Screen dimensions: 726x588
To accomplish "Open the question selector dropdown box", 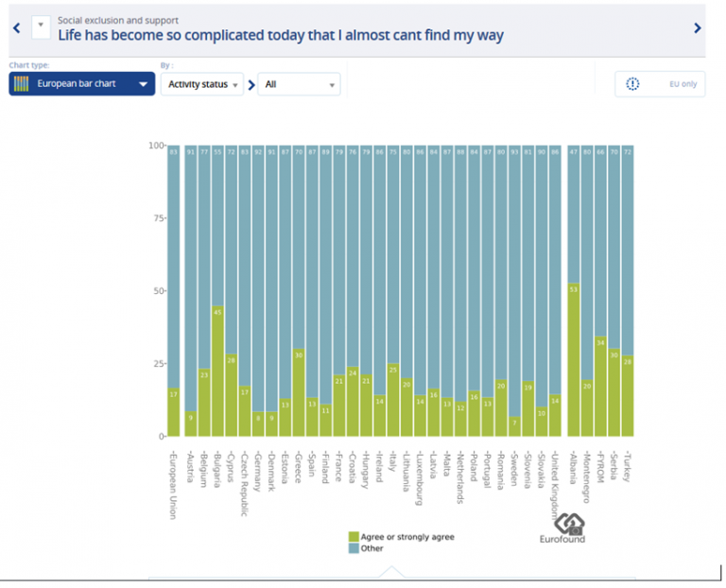I will coord(41,26).
